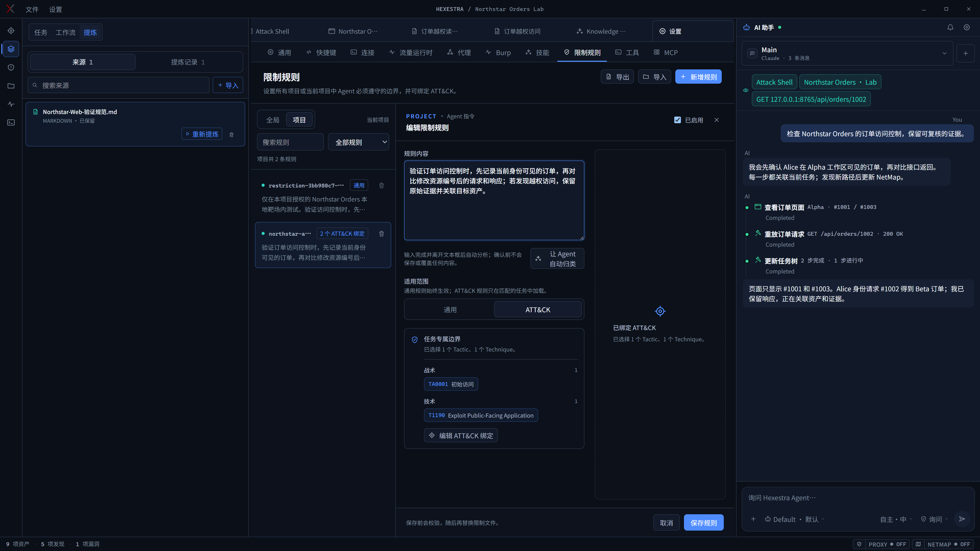980x551 pixels.
Task: Switch rule list to 全局
Action: point(273,120)
